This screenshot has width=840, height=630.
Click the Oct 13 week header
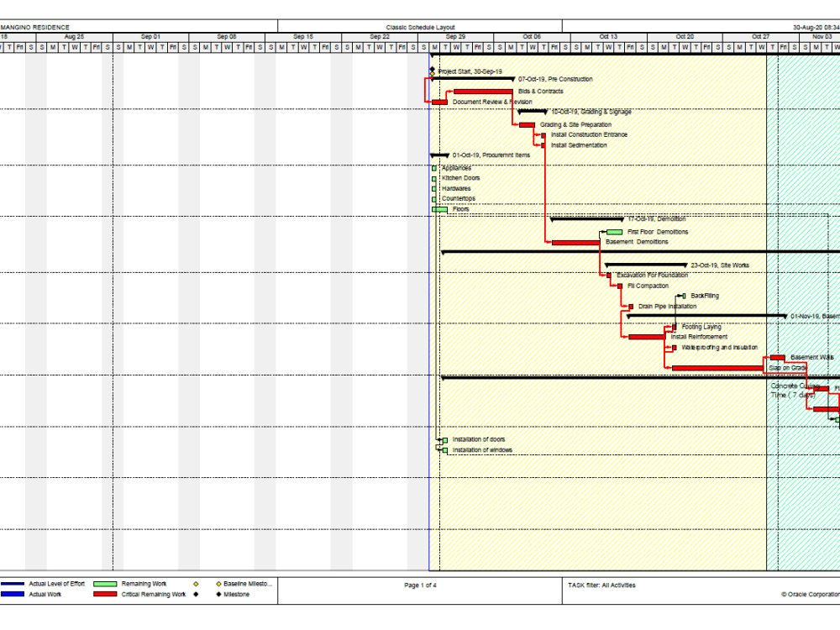(x=608, y=37)
